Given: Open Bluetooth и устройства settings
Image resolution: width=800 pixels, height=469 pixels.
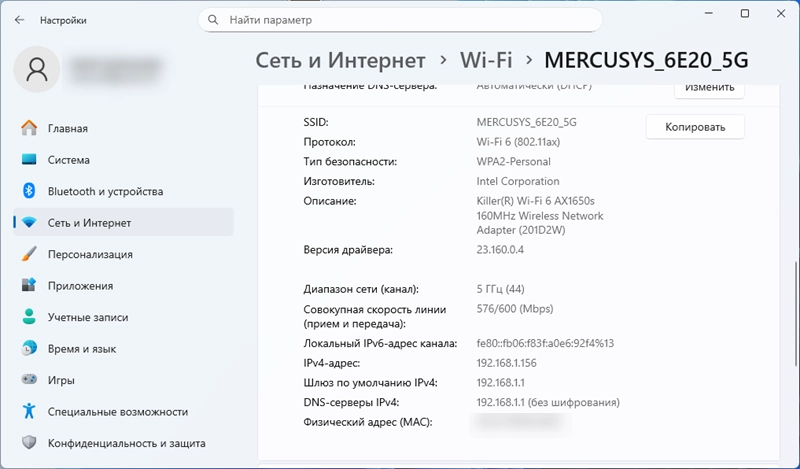Looking at the screenshot, I should point(123,191).
